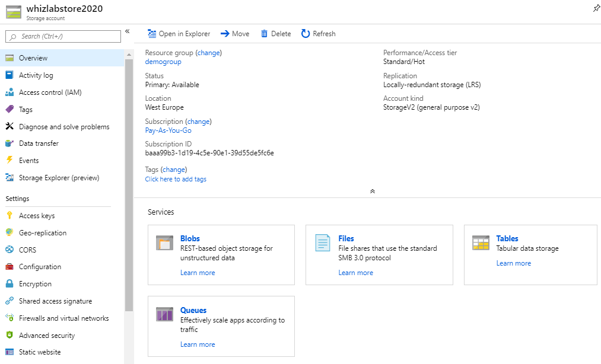Refresh the overview page
The width and height of the screenshot is (601, 364).
(319, 34)
